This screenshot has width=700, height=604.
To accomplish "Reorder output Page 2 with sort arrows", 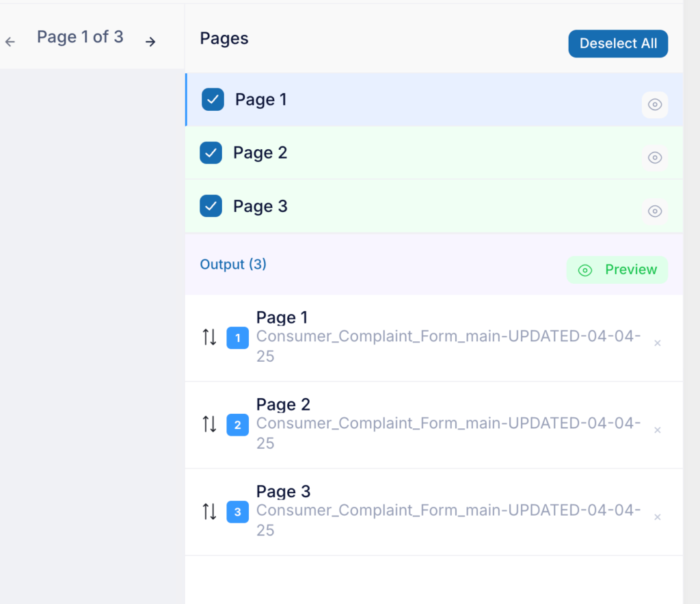I will [x=209, y=424].
